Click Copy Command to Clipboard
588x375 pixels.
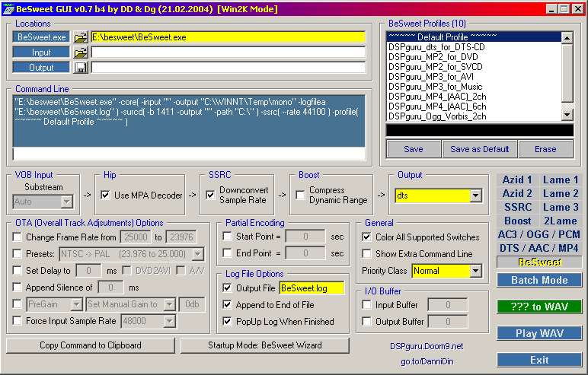click(x=91, y=345)
